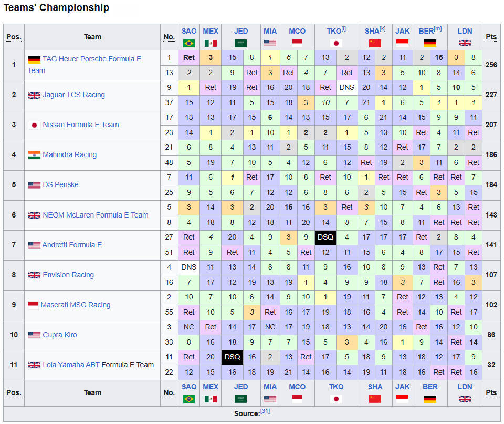The height and width of the screenshot is (424, 504).
Task: Open Cupra Kiro team link
Action: (60, 335)
